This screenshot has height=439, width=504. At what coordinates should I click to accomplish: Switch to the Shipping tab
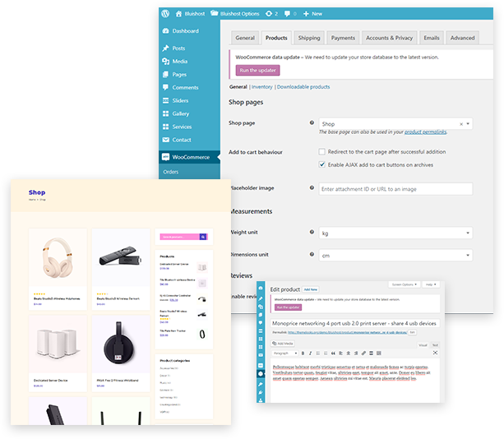pos(309,38)
